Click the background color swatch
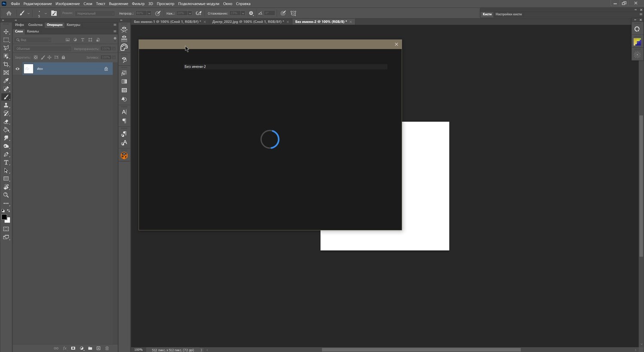This screenshot has height=352, width=644. (x=8, y=220)
